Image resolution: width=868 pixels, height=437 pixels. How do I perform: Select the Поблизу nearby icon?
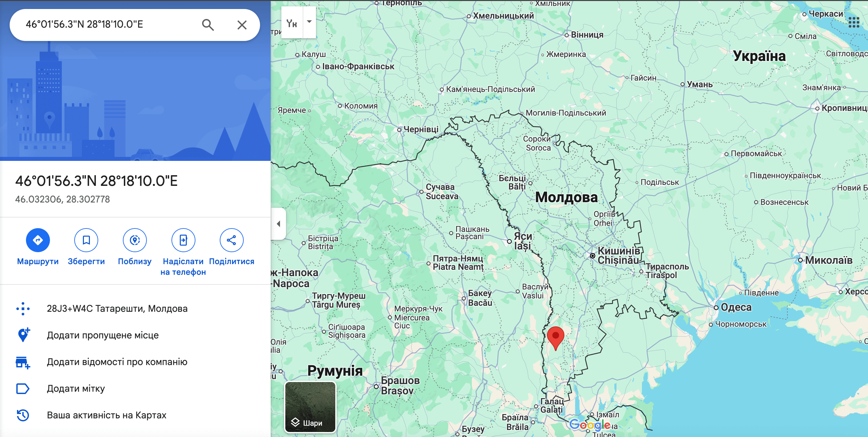[x=135, y=240]
